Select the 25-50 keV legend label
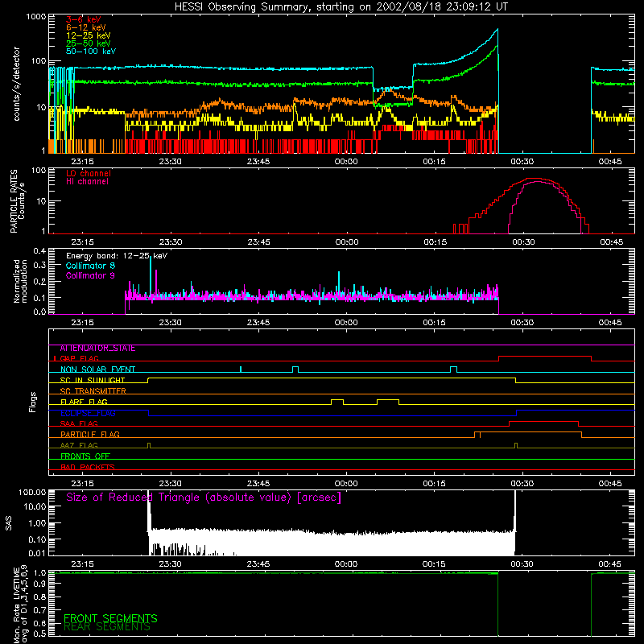Viewport: 644px width, 644px height. click(89, 43)
